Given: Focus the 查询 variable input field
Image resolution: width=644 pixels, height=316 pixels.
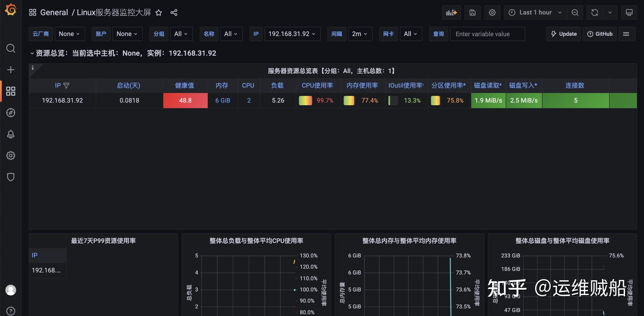Looking at the screenshot, I should click(487, 34).
